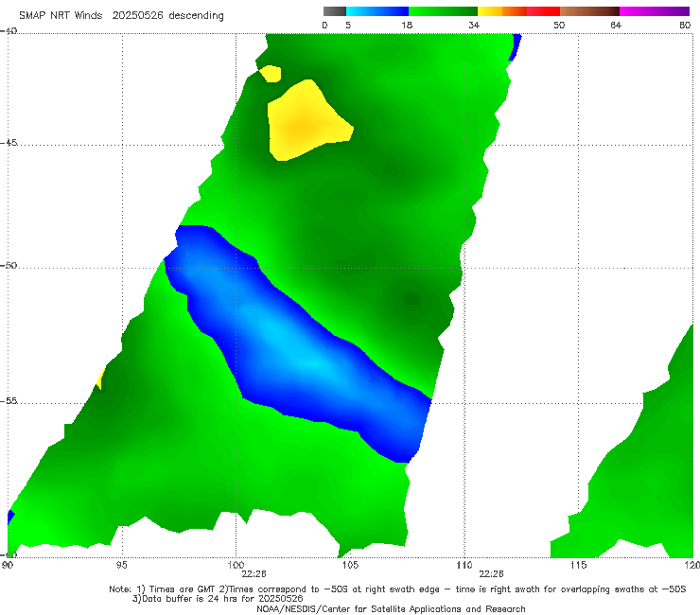The height and width of the screenshot is (615, 700).
Task: Click the '64' label under the color bar
Action: 616,26
